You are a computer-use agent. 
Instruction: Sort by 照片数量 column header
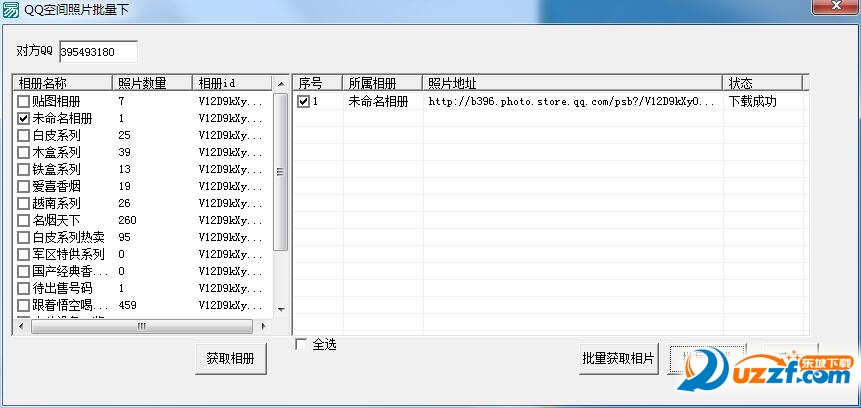click(152, 83)
